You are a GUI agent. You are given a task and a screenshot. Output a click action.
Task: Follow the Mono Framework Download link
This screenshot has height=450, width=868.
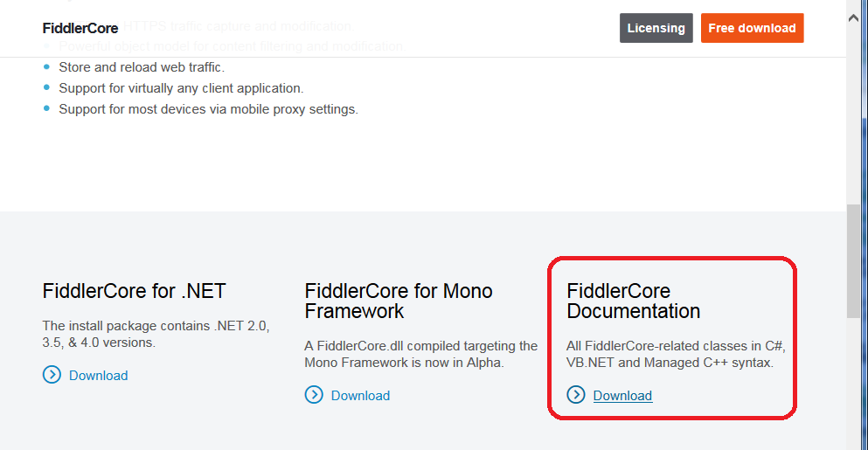[360, 395]
